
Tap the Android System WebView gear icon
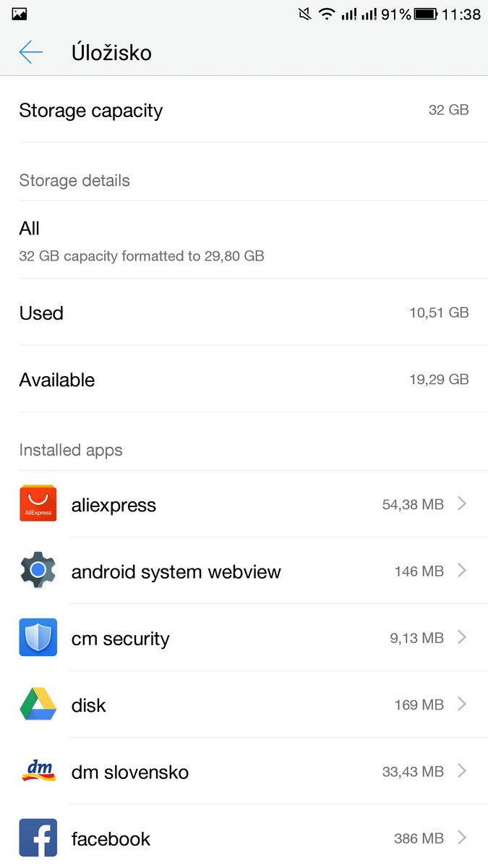(38, 571)
